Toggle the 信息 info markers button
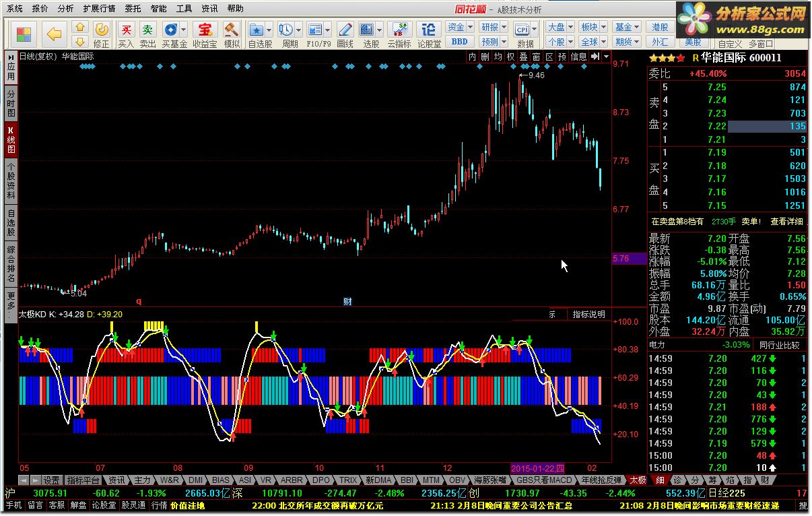 coord(578,57)
